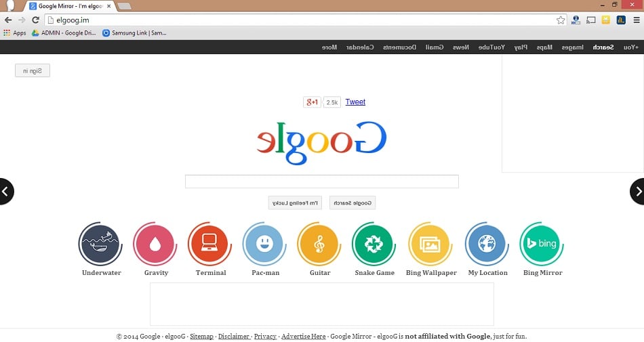644x342 pixels.
Task: Open mirrored Images in black bar
Action: click(x=573, y=47)
